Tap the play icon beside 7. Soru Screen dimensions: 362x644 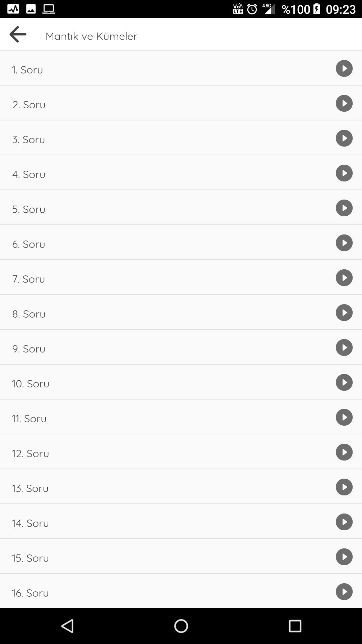point(344,278)
